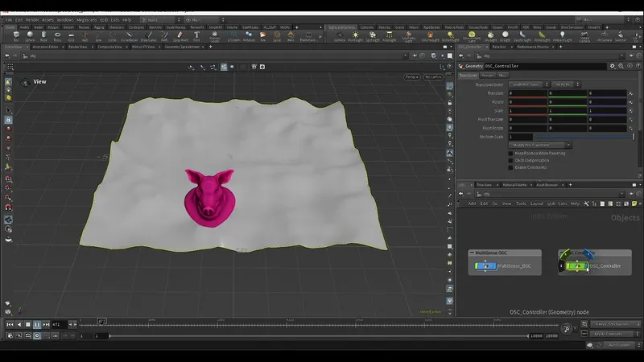Select the Spray Paint shelf tool

click(x=180, y=36)
